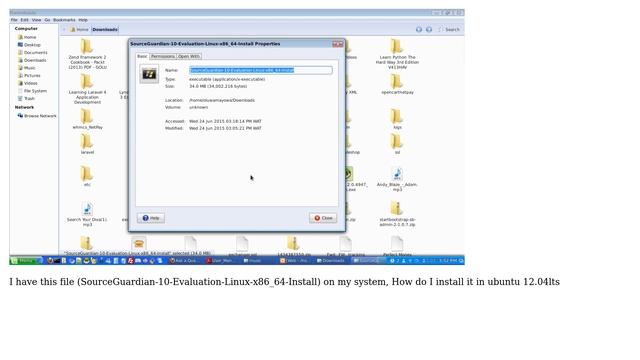Select Home in the sidebar
The width and height of the screenshot is (640, 360).
[27, 37]
